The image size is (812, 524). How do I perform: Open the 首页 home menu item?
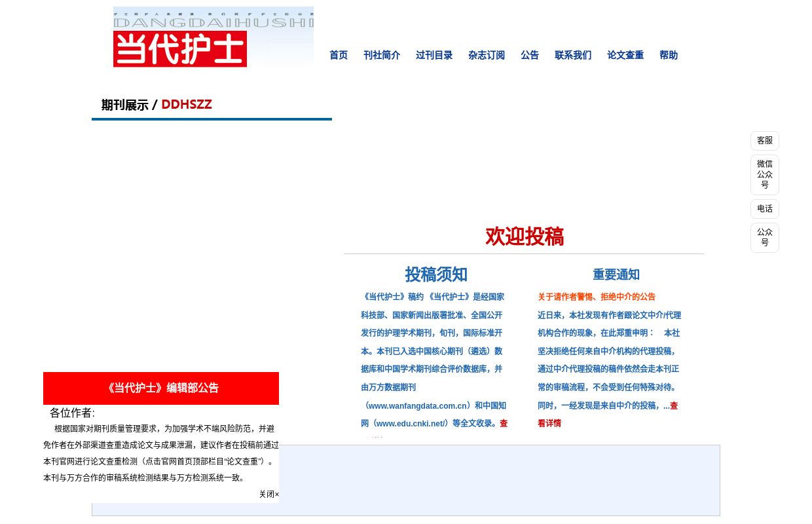click(339, 55)
